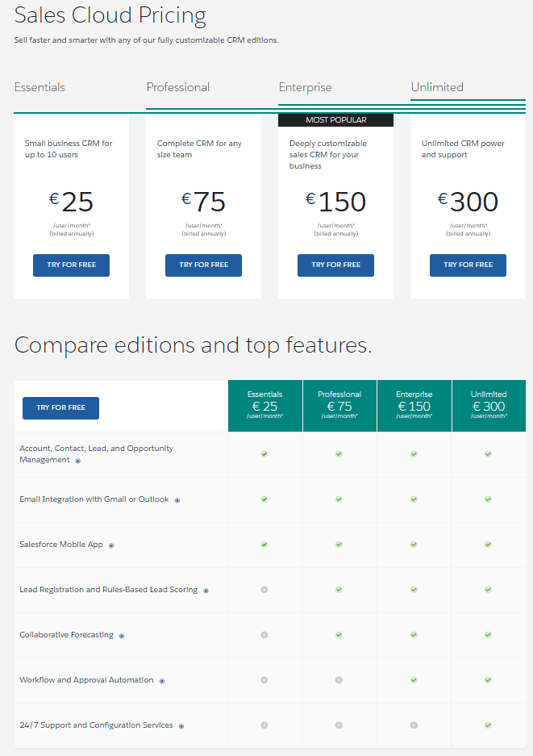Start free trial of Unlimited €300 plan
The image size is (533, 756).
pos(468,265)
